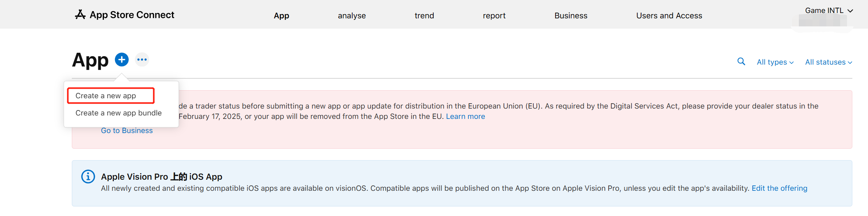This screenshot has width=868, height=216.
Task: Click the magnifier search icon
Action: click(741, 62)
